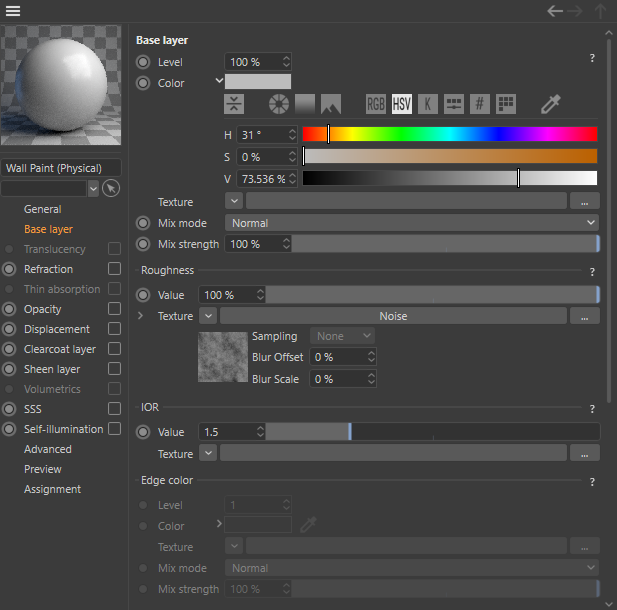Image resolution: width=617 pixels, height=610 pixels.
Task: Show hex color input mode
Action: [480, 104]
